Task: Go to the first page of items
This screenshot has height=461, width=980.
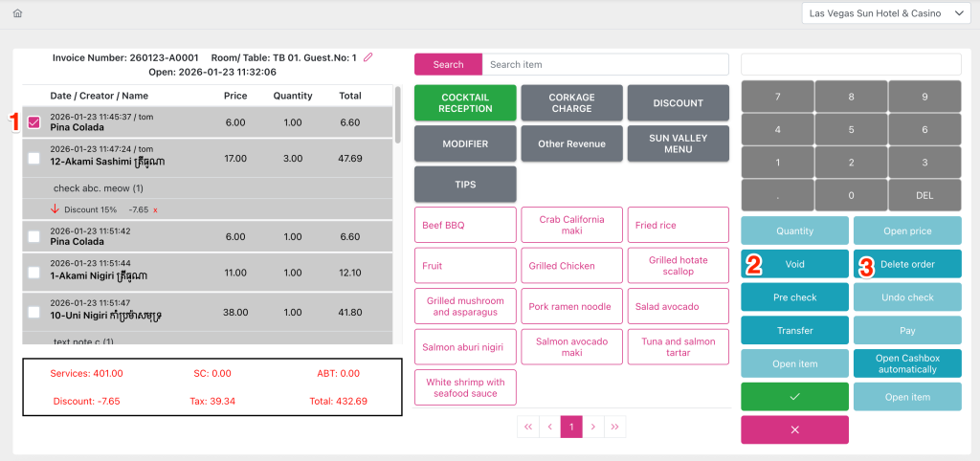Action: pyautogui.click(x=527, y=427)
